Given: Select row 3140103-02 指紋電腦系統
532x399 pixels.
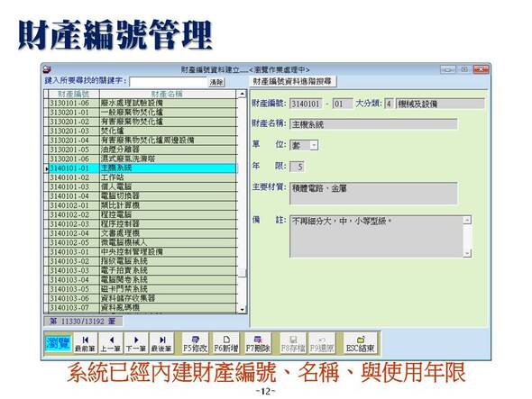Looking at the screenshot, I should [x=142, y=261].
